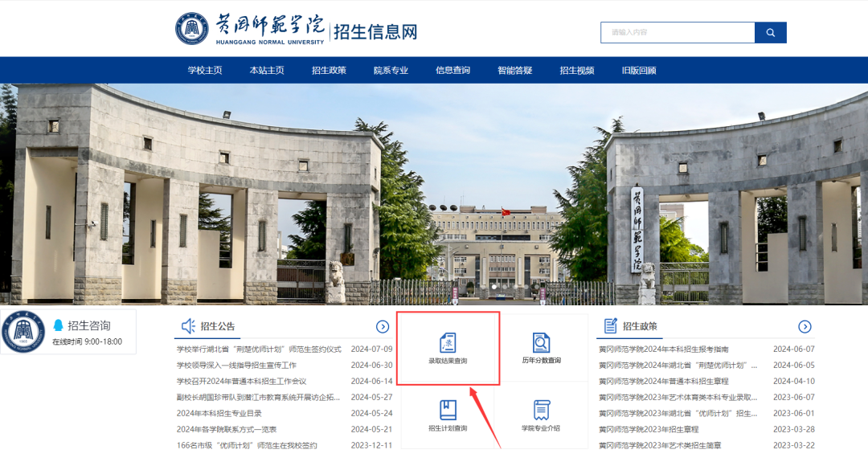Screen dimensions: 868x462
Task: Open 智能答疑 navigation item
Action: pyautogui.click(x=515, y=70)
